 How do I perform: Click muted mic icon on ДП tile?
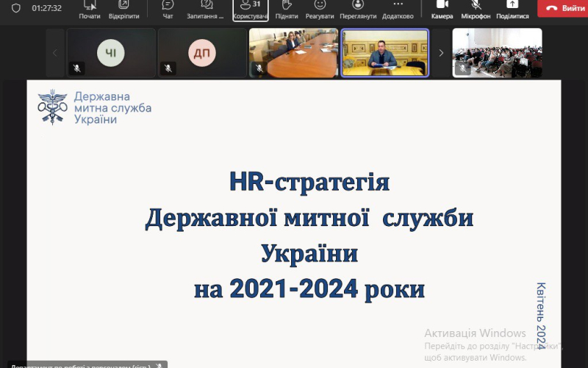pos(168,68)
